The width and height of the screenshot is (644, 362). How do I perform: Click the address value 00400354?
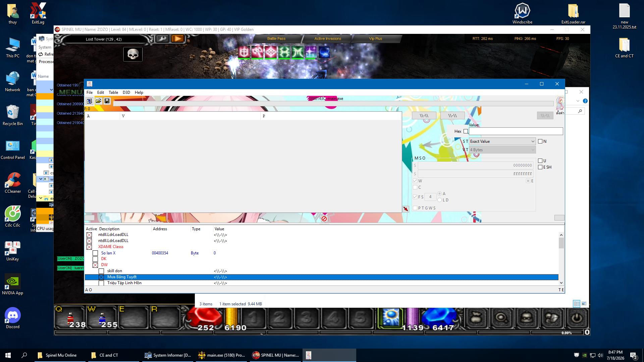160,253
